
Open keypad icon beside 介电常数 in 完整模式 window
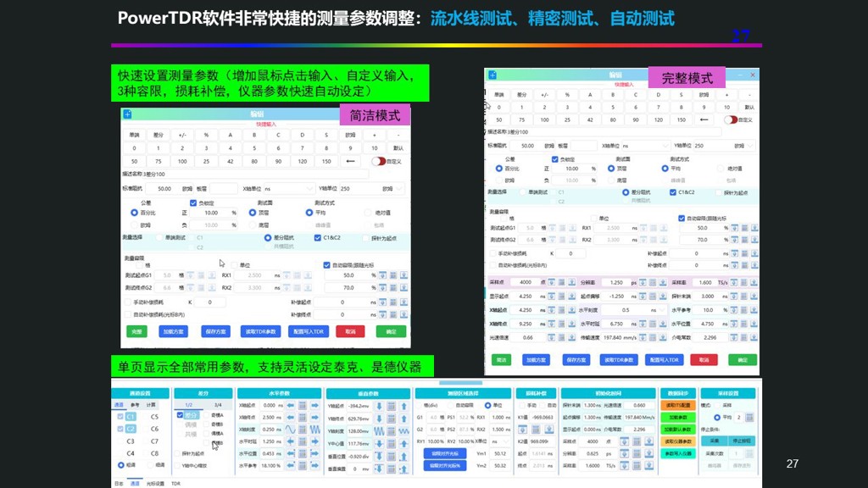coord(744,337)
